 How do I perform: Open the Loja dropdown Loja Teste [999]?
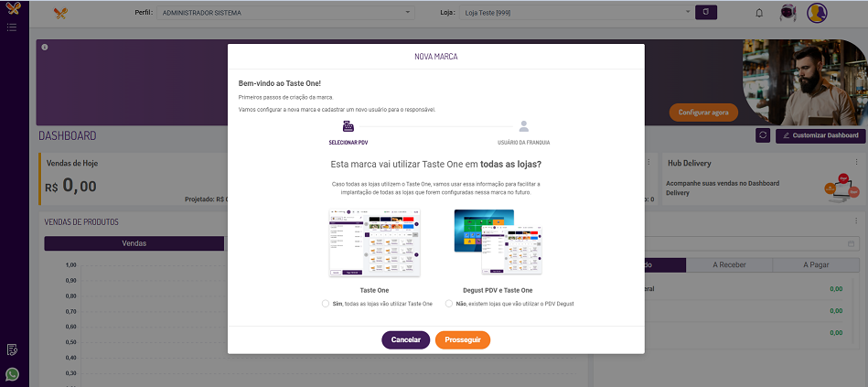[x=575, y=12]
